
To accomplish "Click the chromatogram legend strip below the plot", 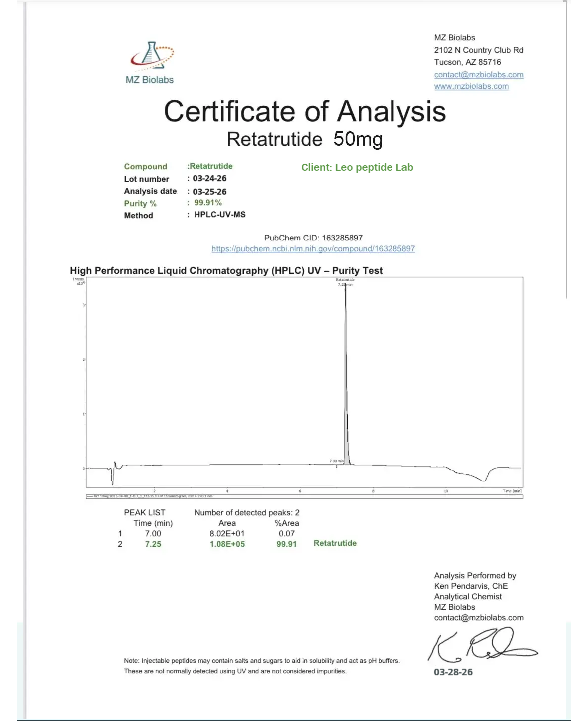I will pos(304,496).
